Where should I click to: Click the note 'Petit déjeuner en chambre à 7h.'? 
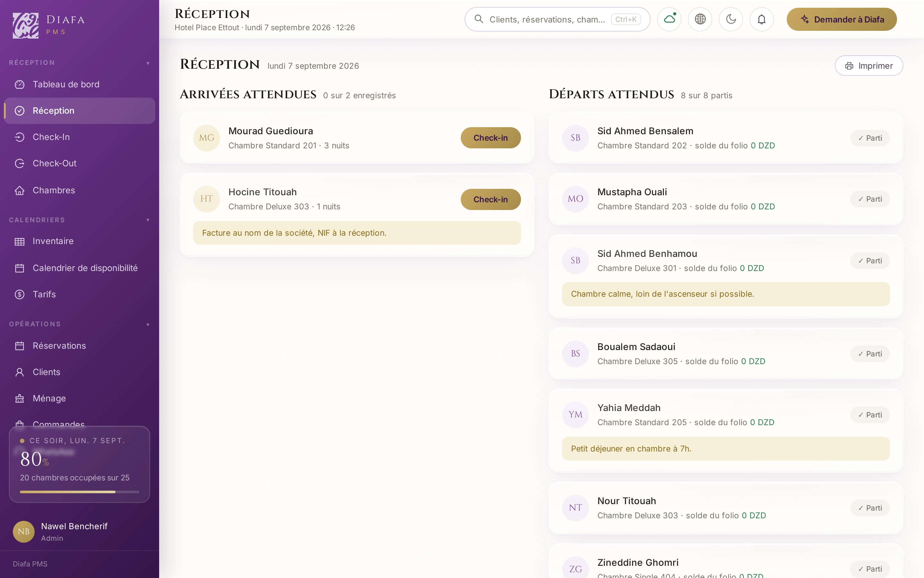(726, 449)
